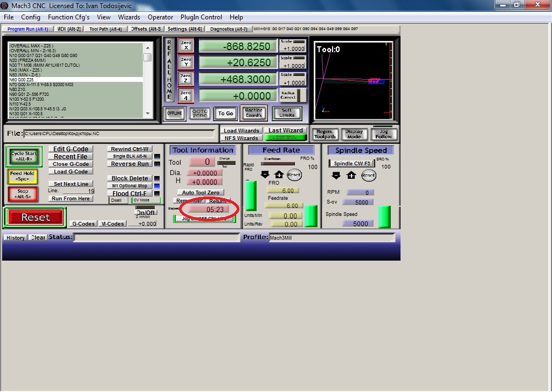Click the Zero 4 axis button
The height and width of the screenshot is (392, 552).
pyautogui.click(x=186, y=95)
